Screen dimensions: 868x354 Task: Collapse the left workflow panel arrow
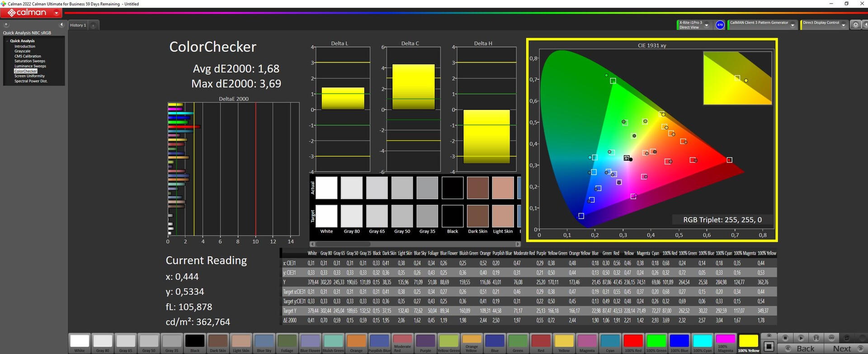pyautogui.click(x=61, y=24)
